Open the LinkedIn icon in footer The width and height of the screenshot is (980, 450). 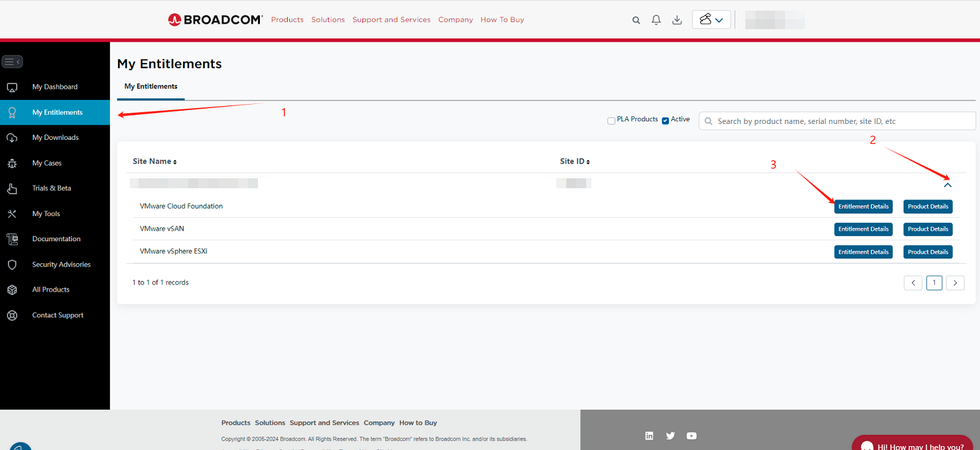click(x=649, y=435)
